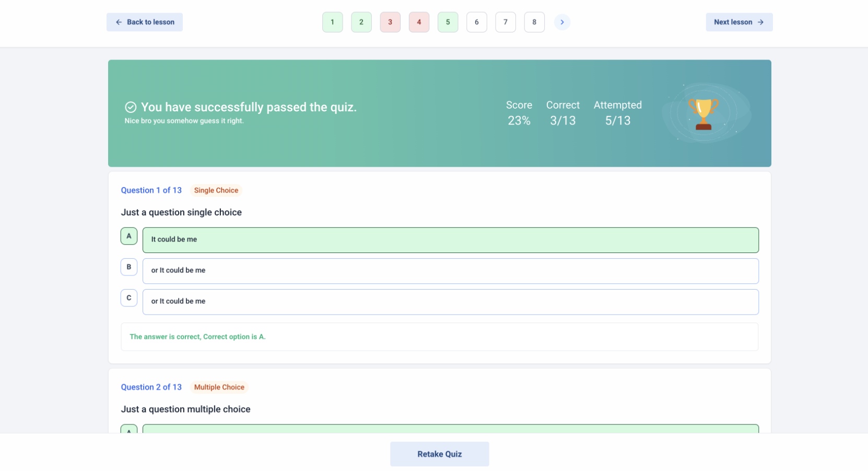
Task: Click the checkmark circle icon in banner
Action: tap(131, 107)
